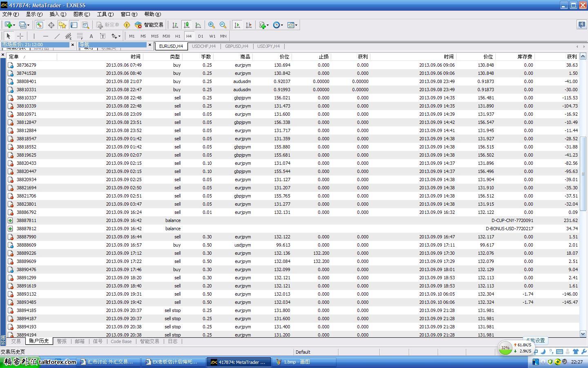
Task: Open the 文件 menu
Action: [11, 14]
